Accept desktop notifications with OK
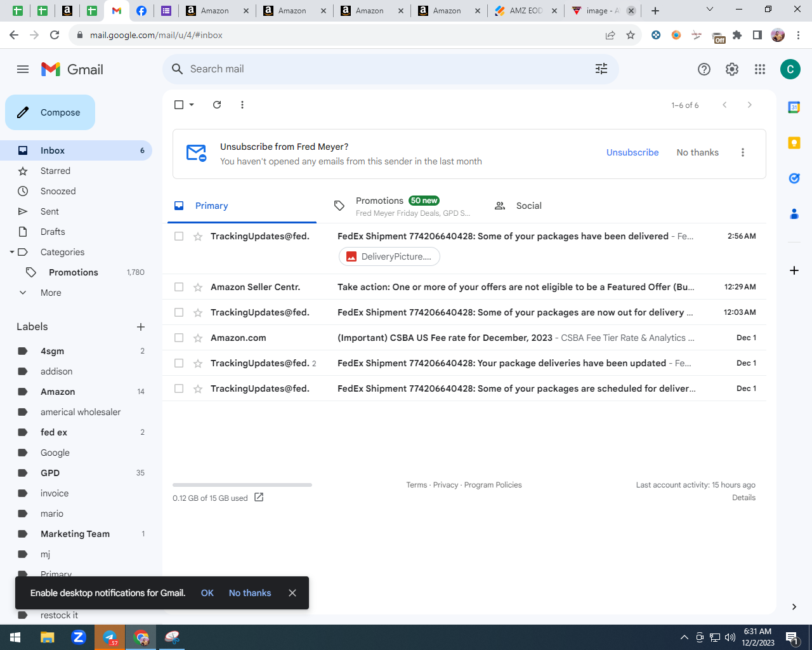The height and width of the screenshot is (650, 812). [207, 593]
